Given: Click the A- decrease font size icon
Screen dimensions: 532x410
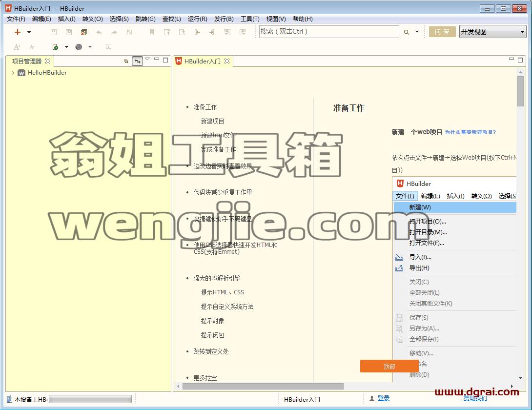Looking at the screenshot, I should (x=32, y=47).
